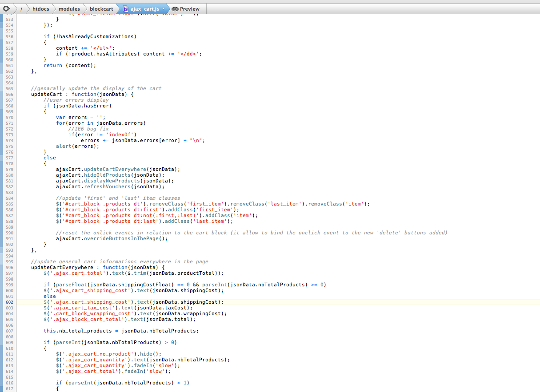The width and height of the screenshot is (540, 392).
Task: Click the 'alert(errors);' statement
Action: click(x=77, y=146)
